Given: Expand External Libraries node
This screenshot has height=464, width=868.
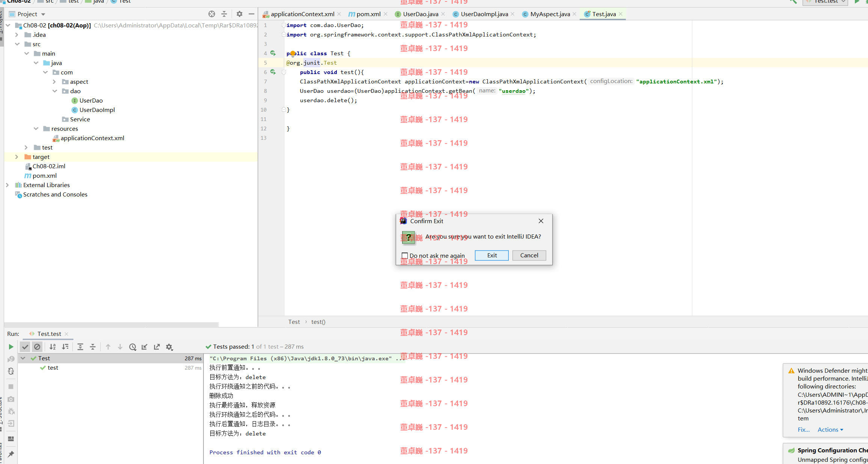Looking at the screenshot, I should click(7, 185).
